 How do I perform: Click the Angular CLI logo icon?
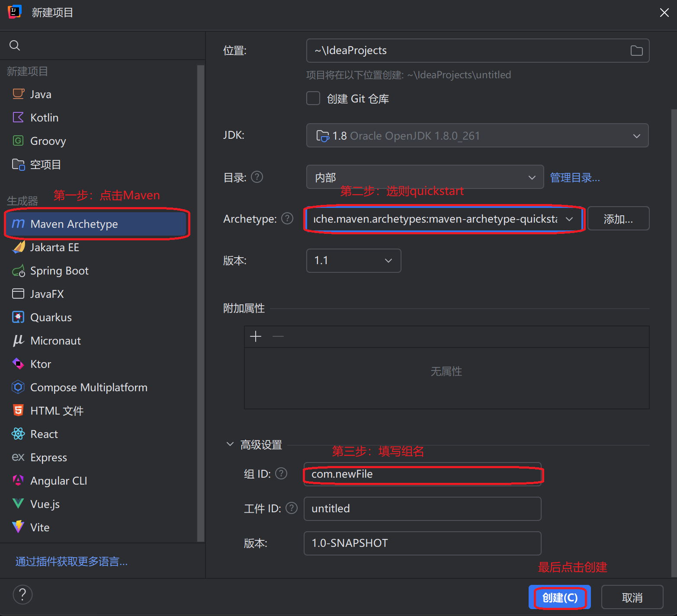[18, 480]
